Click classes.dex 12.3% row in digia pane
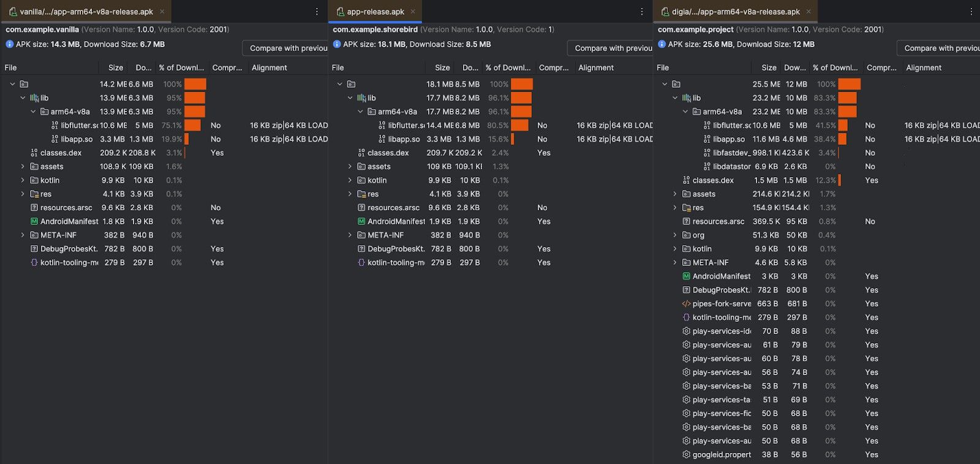The height and width of the screenshot is (464, 980). coord(816,180)
